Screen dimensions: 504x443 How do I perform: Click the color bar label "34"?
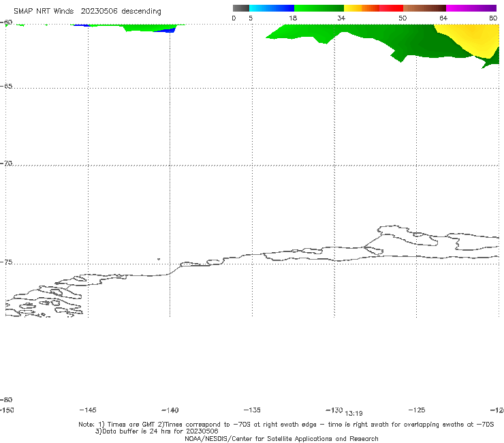coord(341,18)
